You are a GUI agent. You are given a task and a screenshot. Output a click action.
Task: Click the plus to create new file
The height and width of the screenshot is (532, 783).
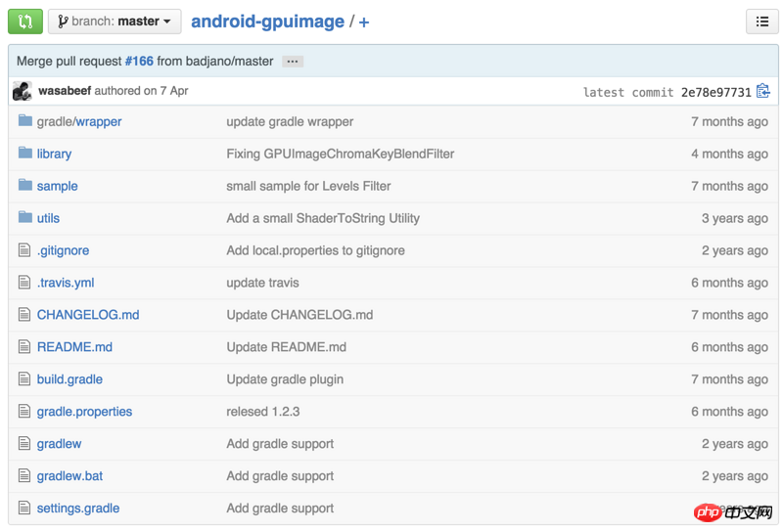pyautogui.click(x=364, y=22)
